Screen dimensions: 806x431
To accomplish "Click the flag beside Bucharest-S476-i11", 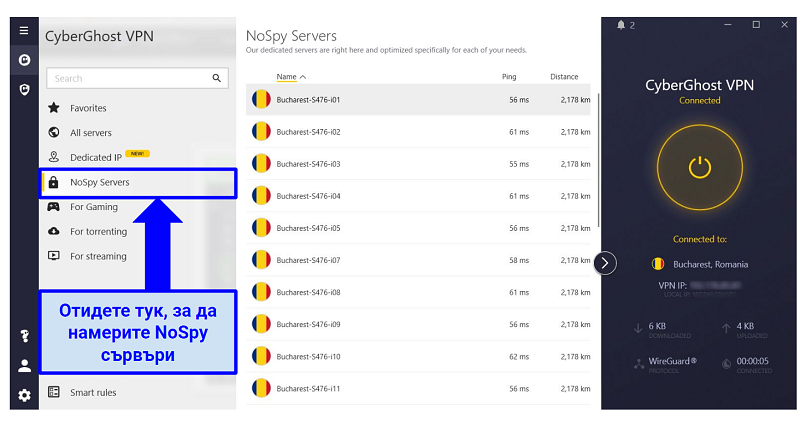I will pos(261,388).
